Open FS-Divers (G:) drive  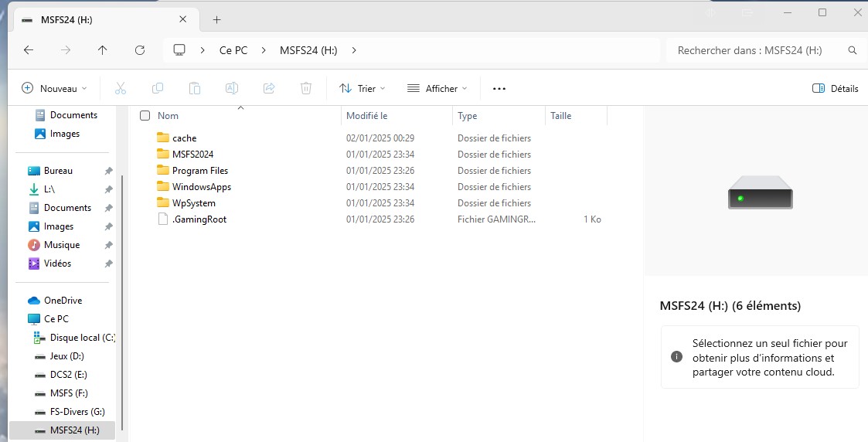click(70, 412)
